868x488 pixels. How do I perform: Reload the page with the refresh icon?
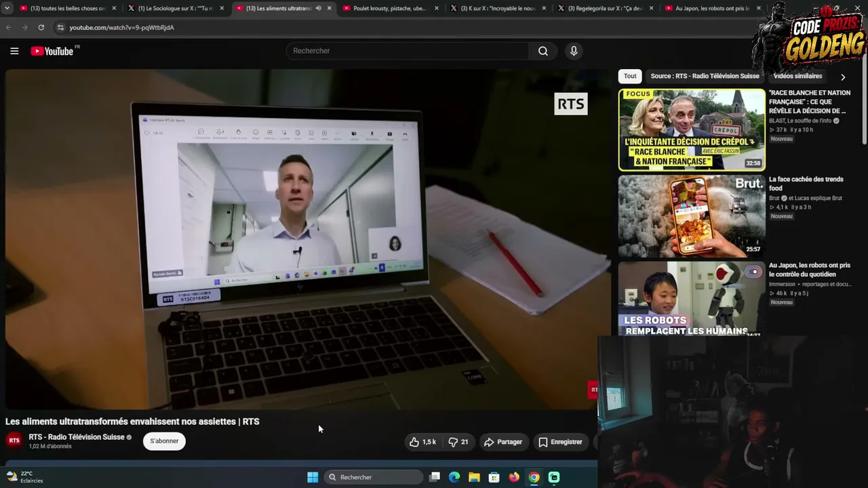pyautogui.click(x=41, y=27)
